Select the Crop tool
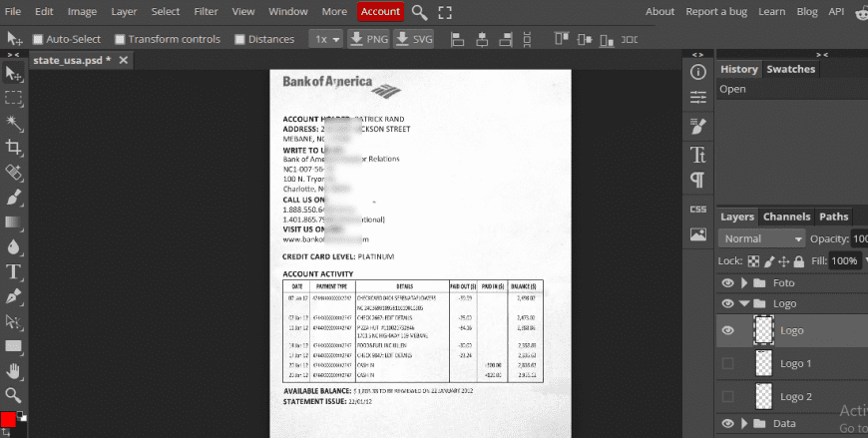This screenshot has height=438, width=868. [x=13, y=148]
